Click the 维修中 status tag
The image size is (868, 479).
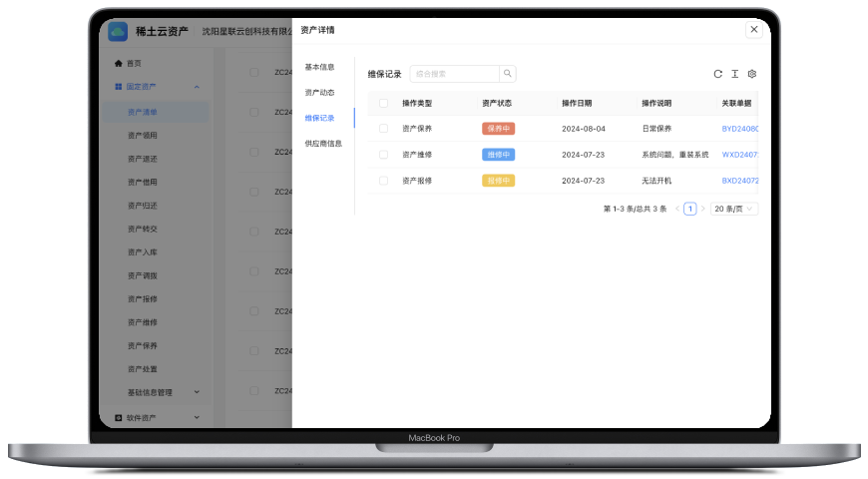pyautogui.click(x=498, y=155)
